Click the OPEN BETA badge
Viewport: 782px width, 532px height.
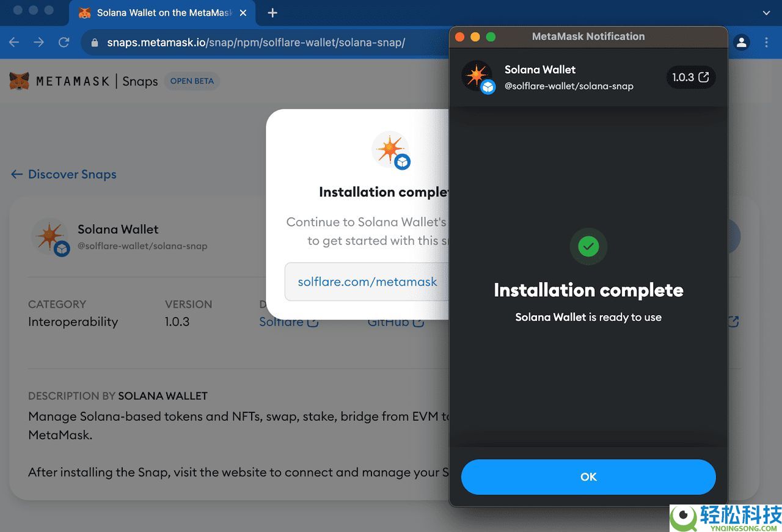pos(192,81)
